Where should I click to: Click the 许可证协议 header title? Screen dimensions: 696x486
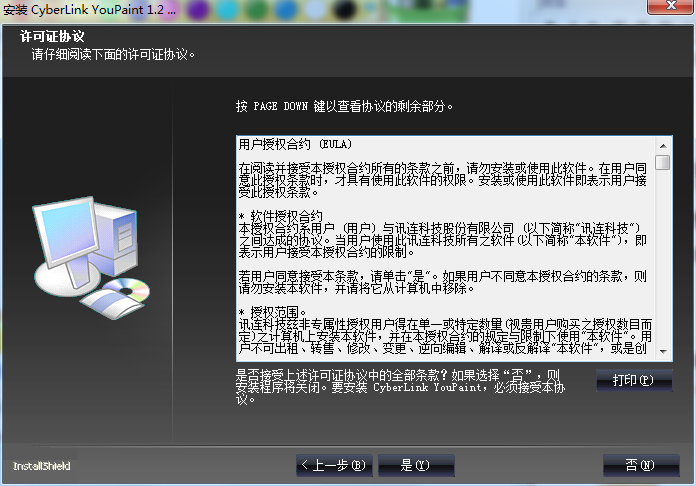[x=52, y=36]
